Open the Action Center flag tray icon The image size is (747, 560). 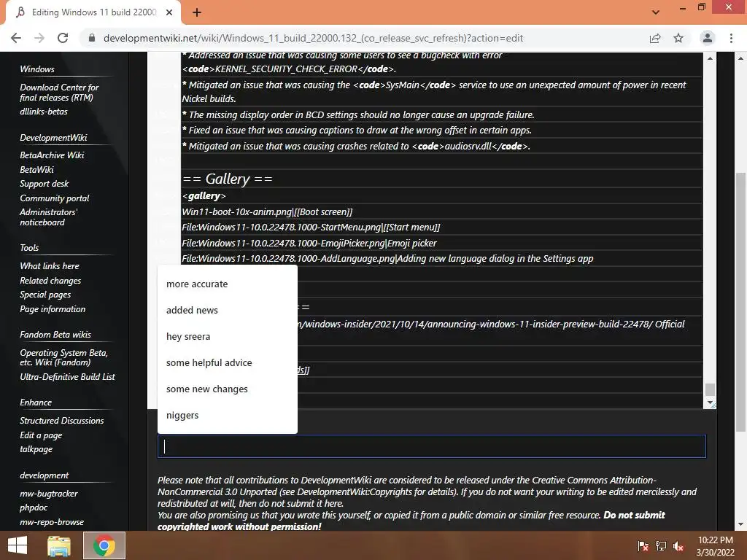tap(643, 546)
